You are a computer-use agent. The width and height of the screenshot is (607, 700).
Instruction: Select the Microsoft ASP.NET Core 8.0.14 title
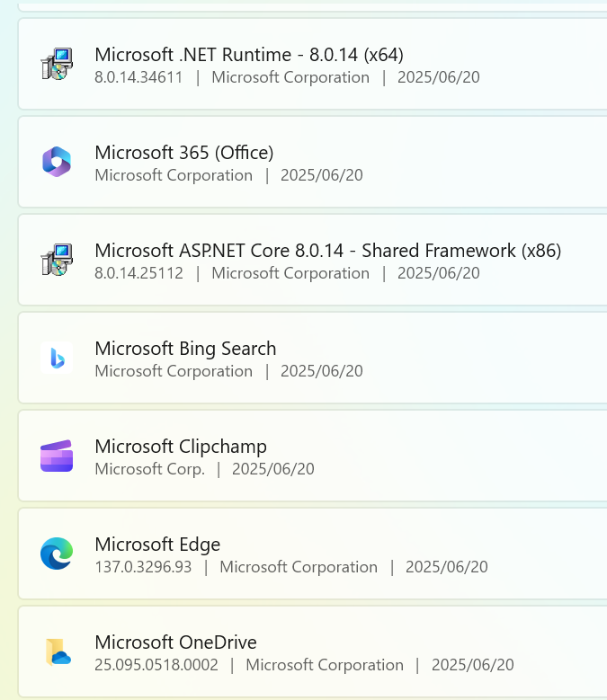click(328, 251)
